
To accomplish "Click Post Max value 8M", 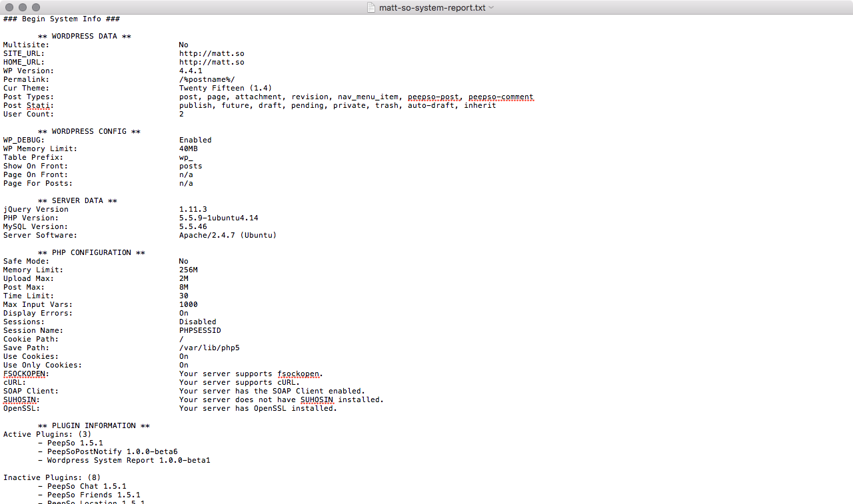I will coord(184,287).
